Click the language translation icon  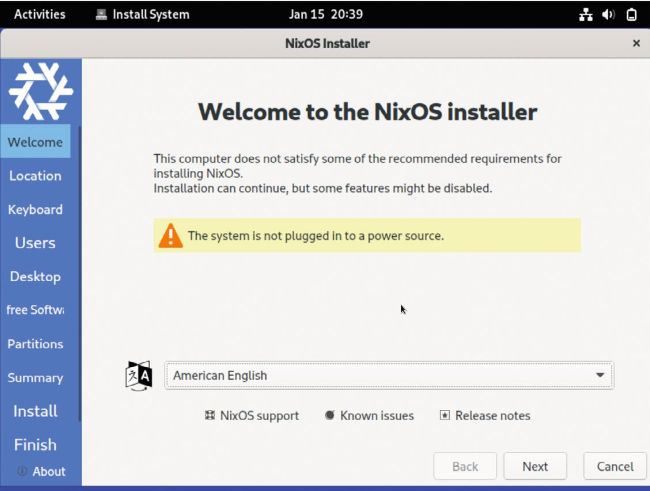139,376
